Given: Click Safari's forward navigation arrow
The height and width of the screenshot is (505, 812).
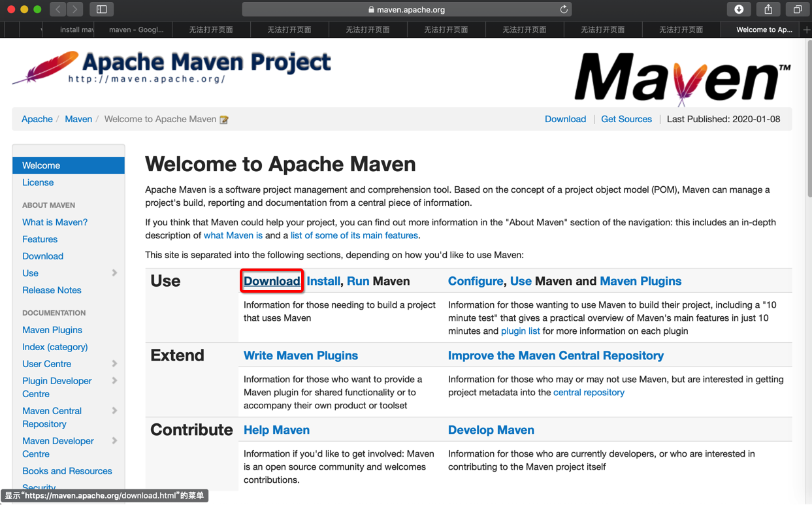Looking at the screenshot, I should [x=75, y=9].
